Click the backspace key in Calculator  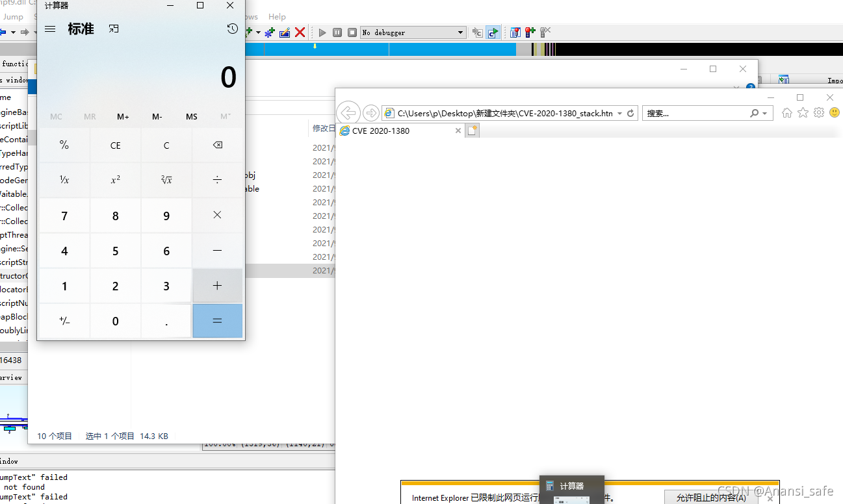(x=218, y=145)
